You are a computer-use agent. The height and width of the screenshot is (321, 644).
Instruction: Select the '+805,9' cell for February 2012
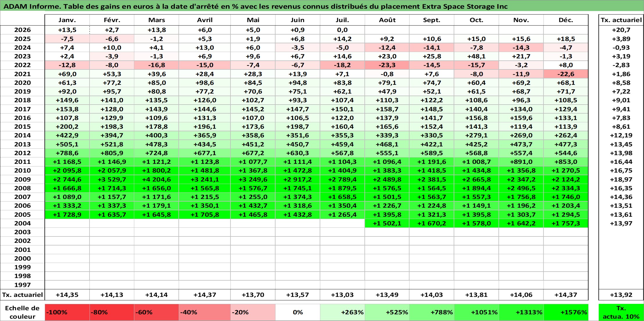tap(112, 153)
